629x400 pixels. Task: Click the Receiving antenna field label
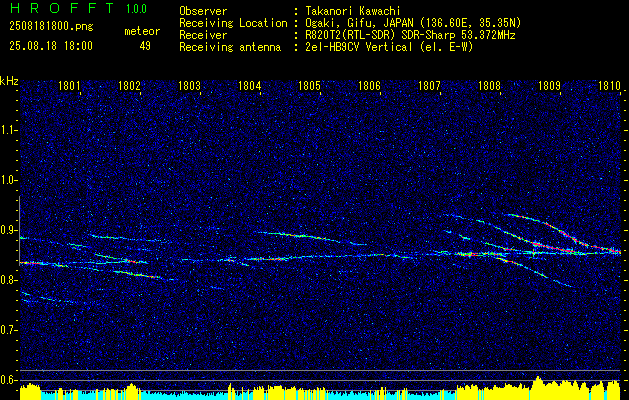[x=230, y=47]
